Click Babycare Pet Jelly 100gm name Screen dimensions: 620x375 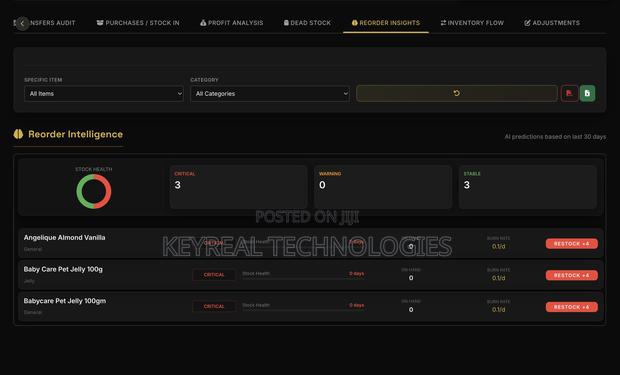(65, 301)
